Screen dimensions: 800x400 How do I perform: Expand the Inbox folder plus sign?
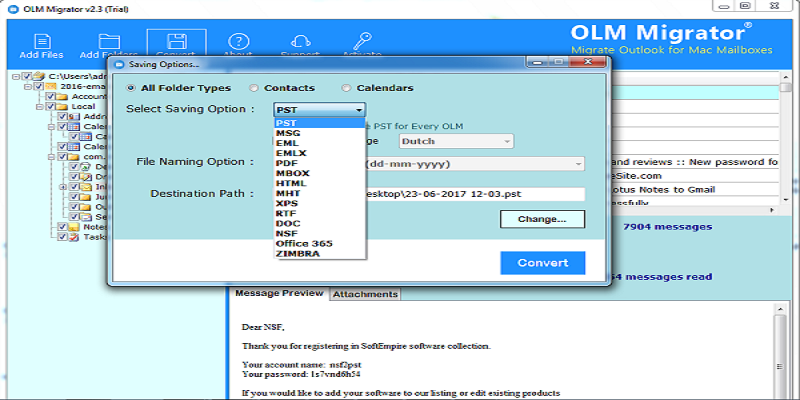coord(63,187)
